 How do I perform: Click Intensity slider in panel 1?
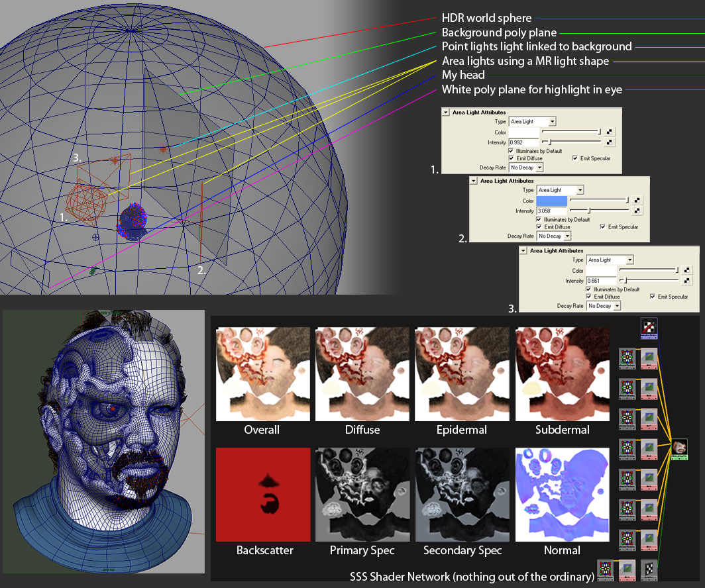(571, 142)
